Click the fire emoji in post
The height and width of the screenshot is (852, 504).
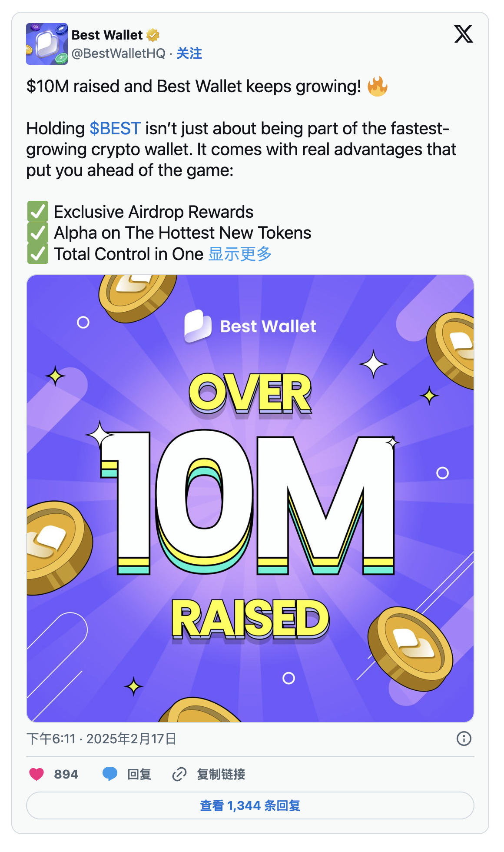[377, 86]
